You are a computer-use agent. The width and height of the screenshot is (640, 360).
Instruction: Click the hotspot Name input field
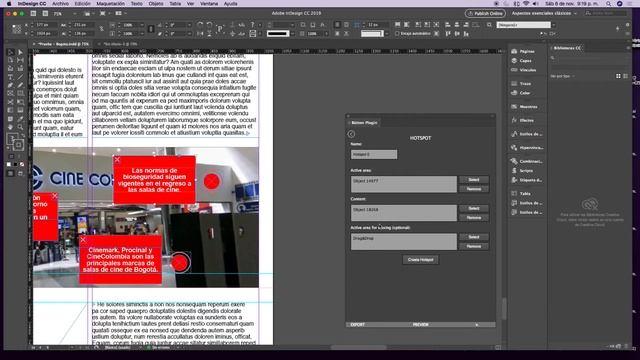pyautogui.click(x=374, y=154)
